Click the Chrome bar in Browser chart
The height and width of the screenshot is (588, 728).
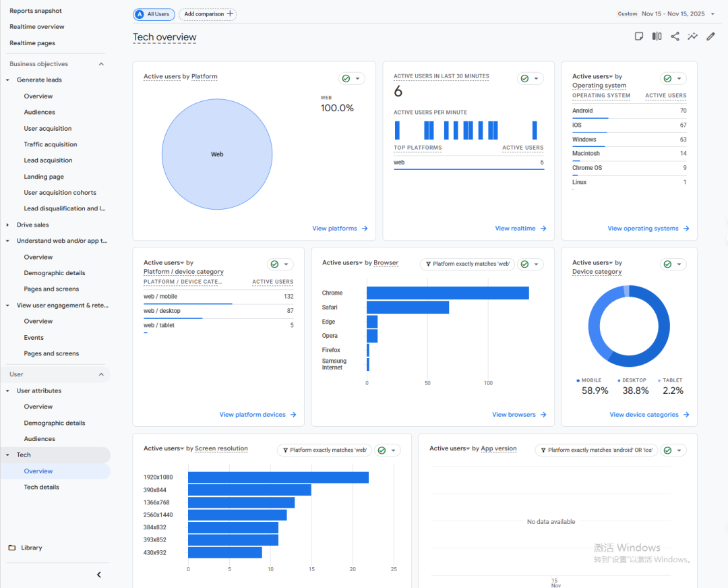(448, 293)
